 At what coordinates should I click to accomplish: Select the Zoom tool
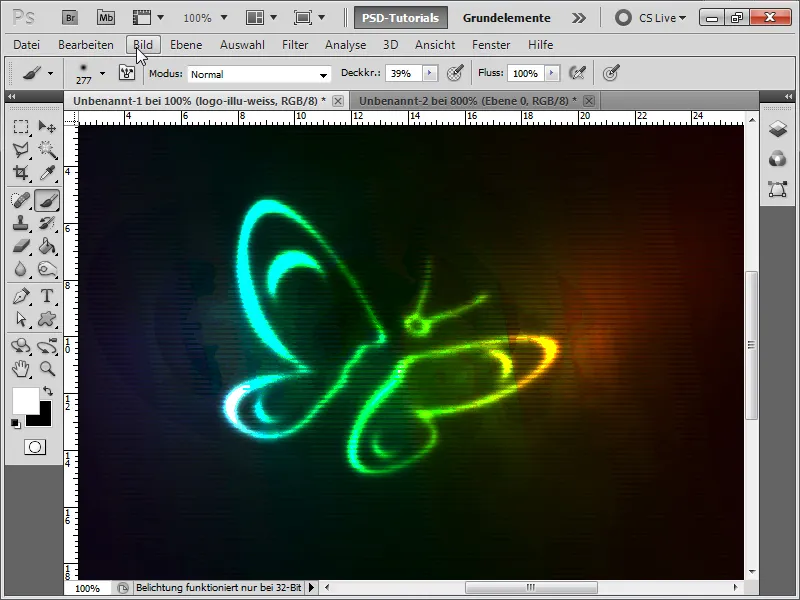(x=47, y=368)
